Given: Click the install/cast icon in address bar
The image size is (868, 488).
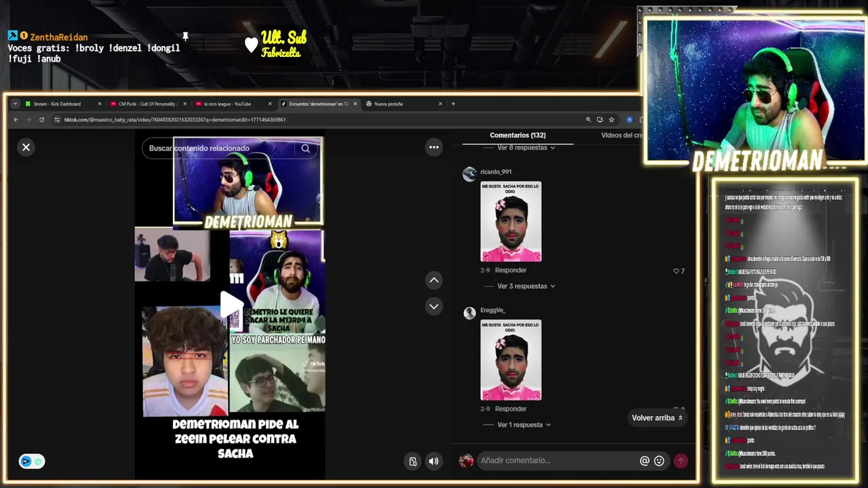Looking at the screenshot, I should click(x=599, y=120).
